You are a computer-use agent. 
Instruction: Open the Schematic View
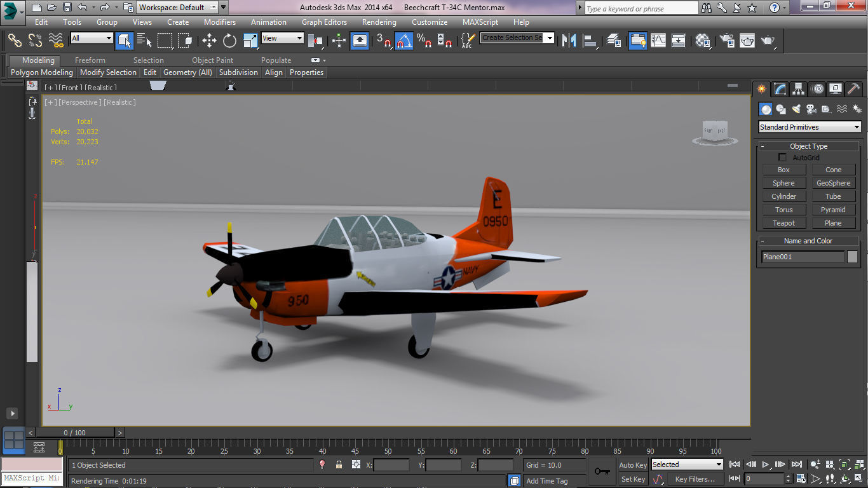pos(679,41)
